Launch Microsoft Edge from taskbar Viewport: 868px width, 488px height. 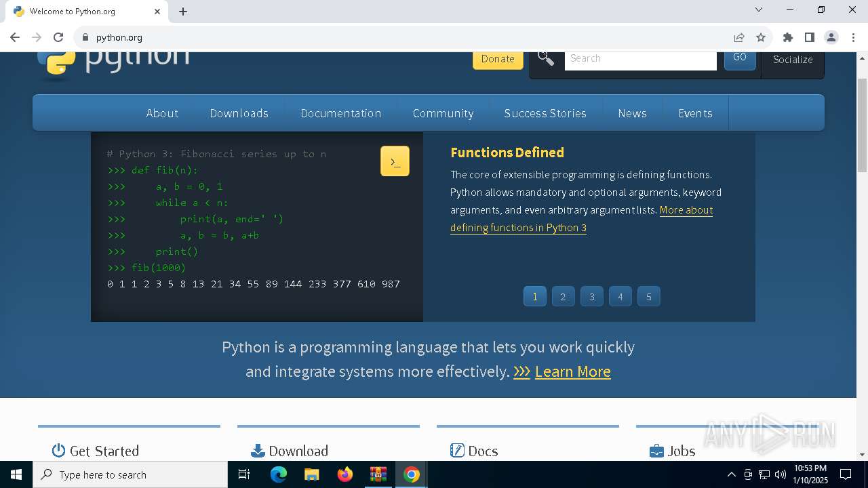point(279,474)
